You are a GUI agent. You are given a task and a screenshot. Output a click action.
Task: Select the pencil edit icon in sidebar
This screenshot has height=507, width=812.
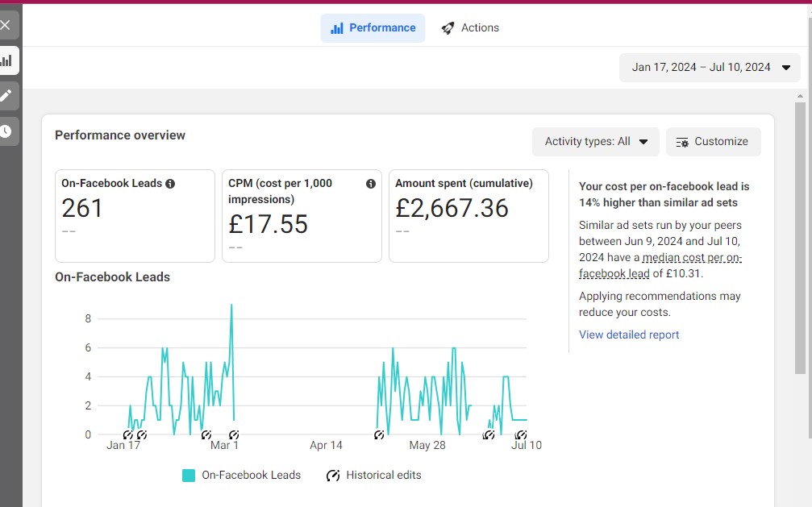6,96
